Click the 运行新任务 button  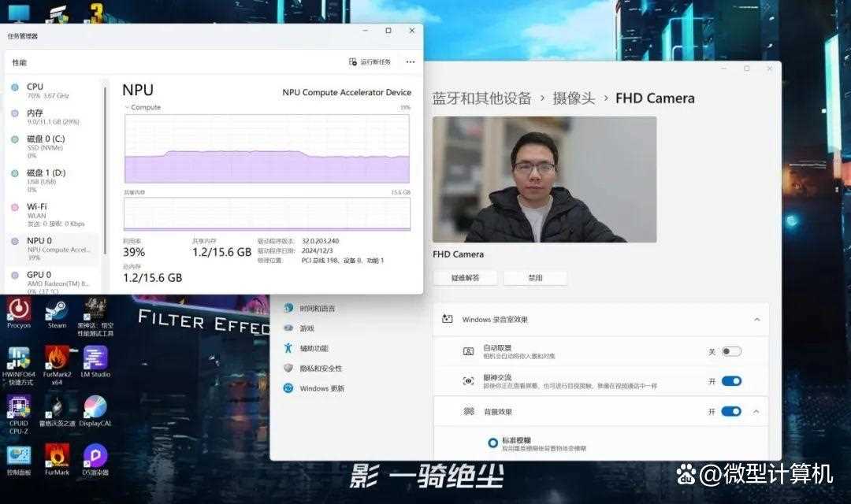370,62
